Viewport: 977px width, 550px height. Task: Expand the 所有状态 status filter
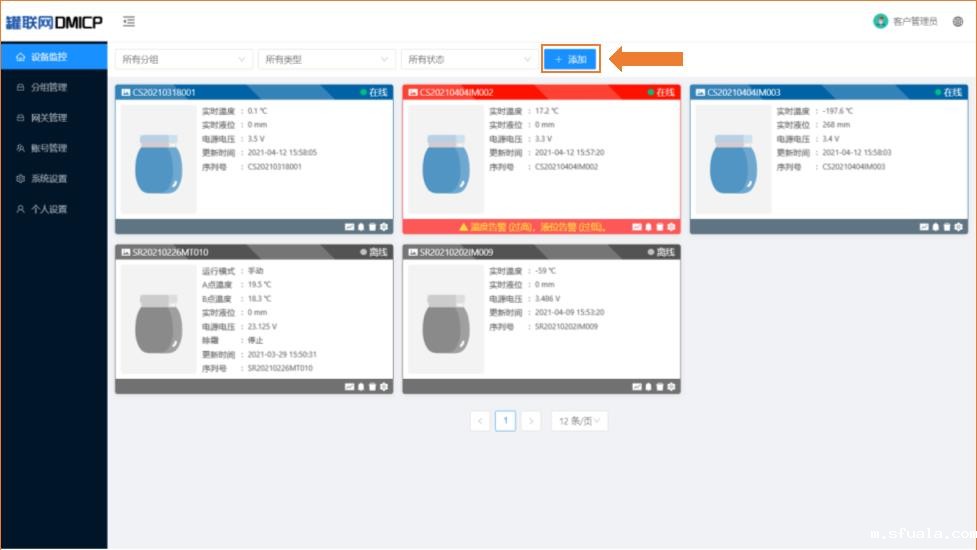pos(469,60)
